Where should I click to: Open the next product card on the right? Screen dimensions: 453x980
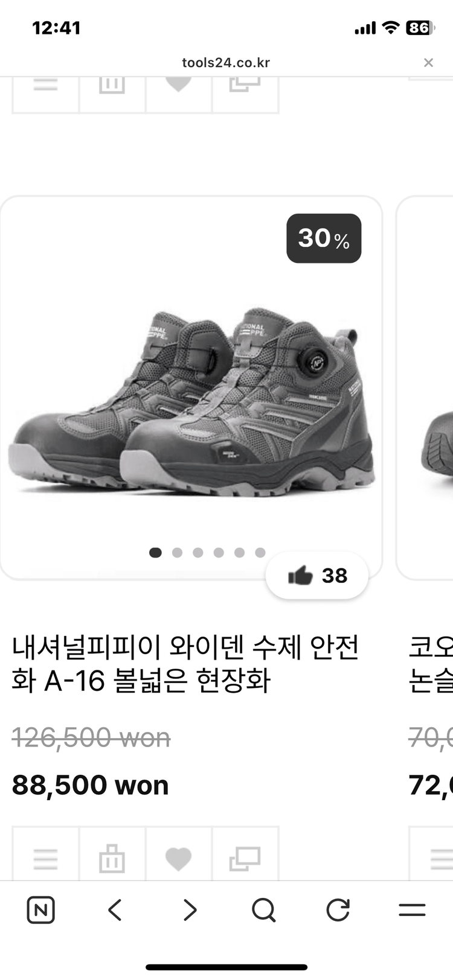425,386
